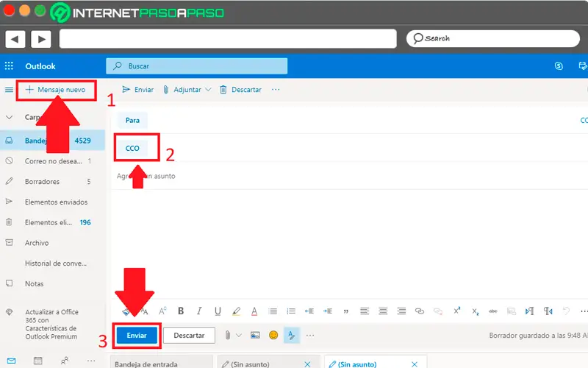The width and height of the screenshot is (588, 368).
Task: Click the CCO recipients button
Action: point(132,149)
